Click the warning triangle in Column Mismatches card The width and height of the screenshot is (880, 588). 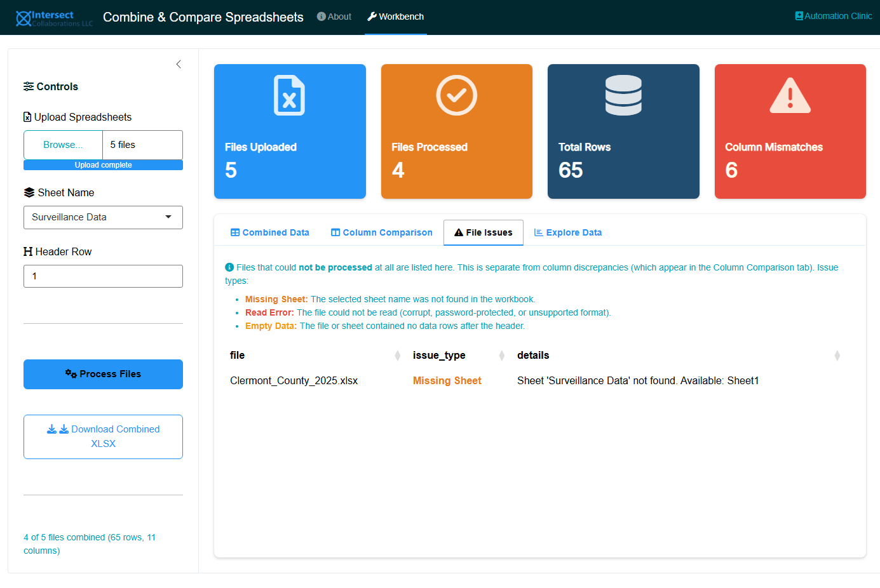790,96
